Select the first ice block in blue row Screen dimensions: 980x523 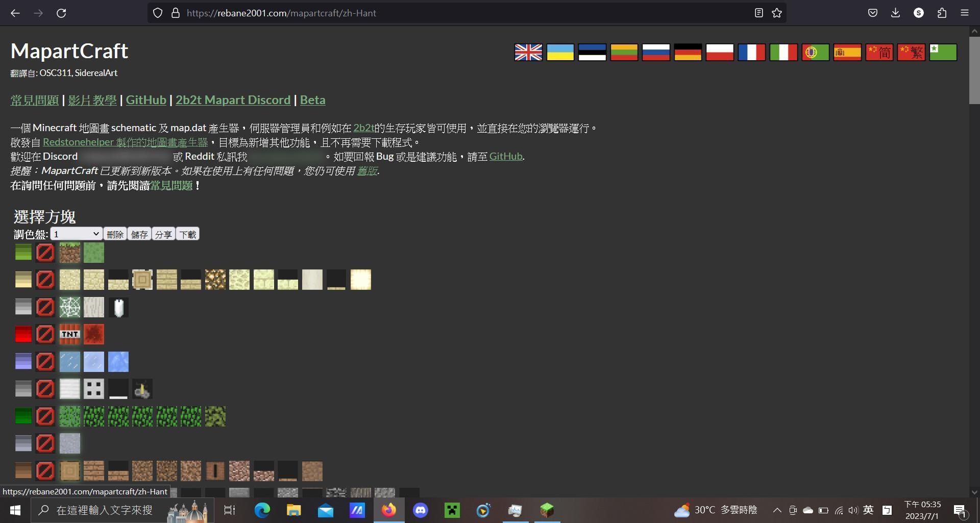pyautogui.click(x=70, y=362)
